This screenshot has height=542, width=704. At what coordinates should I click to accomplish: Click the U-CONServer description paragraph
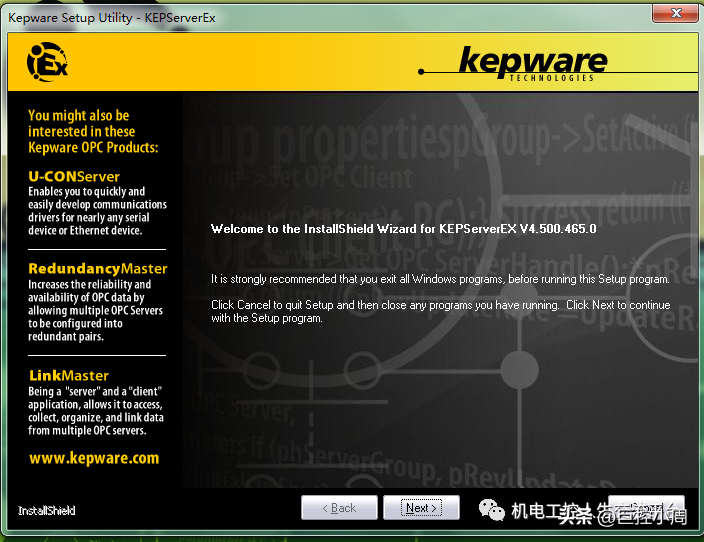point(97,211)
